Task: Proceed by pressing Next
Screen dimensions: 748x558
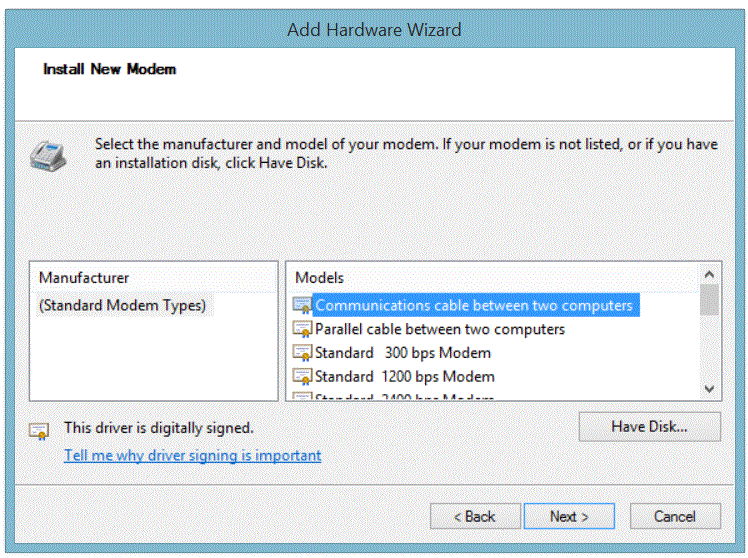Action: tap(569, 516)
